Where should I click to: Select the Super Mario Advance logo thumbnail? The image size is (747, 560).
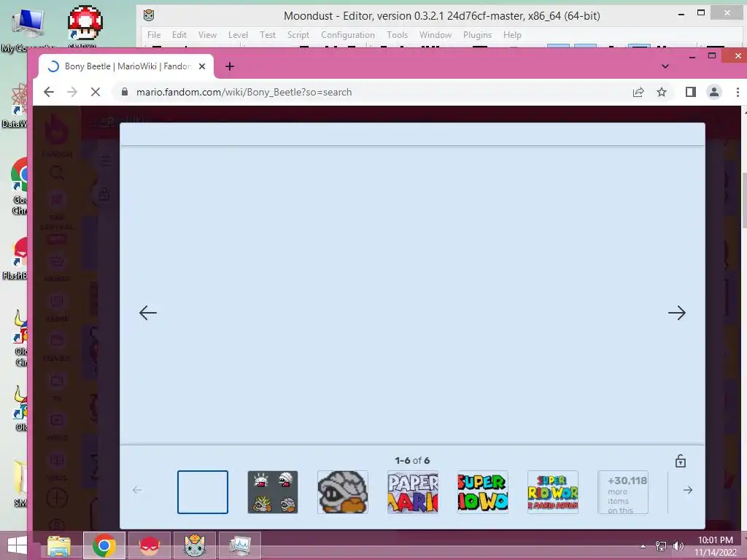tap(553, 492)
